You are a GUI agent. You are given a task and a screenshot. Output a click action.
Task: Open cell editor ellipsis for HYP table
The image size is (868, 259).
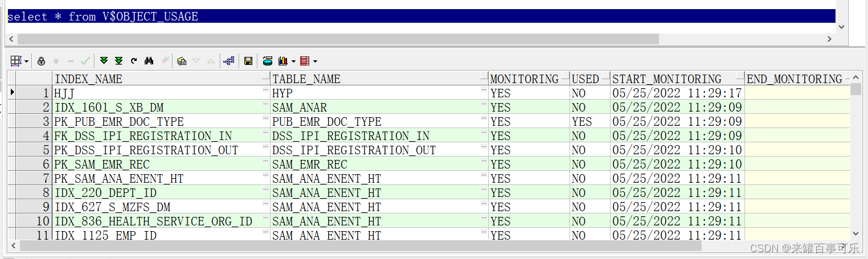coord(484,91)
